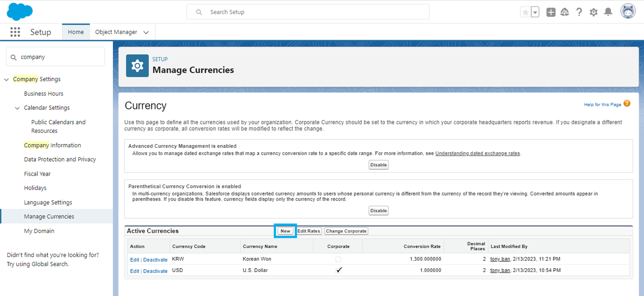
Task: Open the Global Actions plus icon
Action: [x=551, y=12]
